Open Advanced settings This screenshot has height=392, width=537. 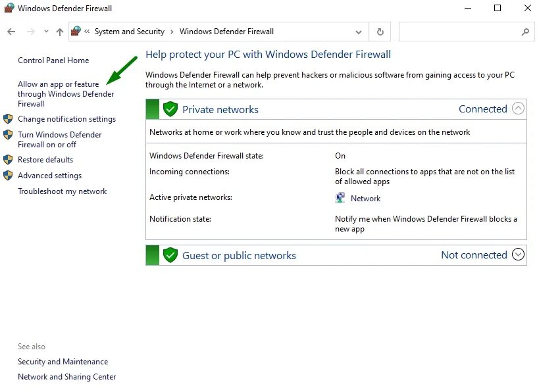point(49,176)
